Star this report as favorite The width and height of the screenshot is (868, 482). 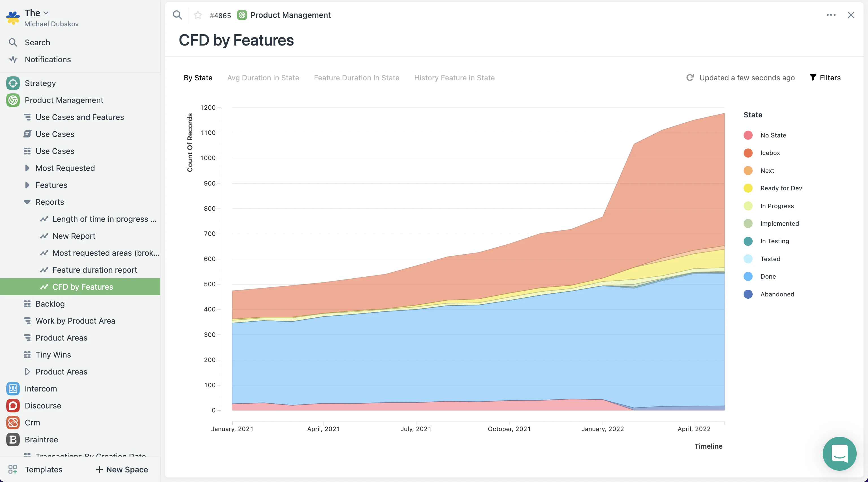(x=198, y=15)
